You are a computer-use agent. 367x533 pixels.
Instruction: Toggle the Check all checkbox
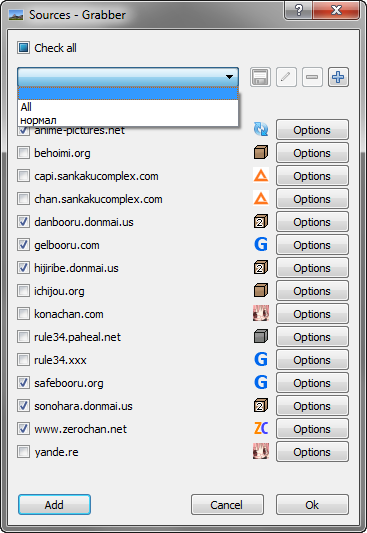pyautogui.click(x=23, y=48)
